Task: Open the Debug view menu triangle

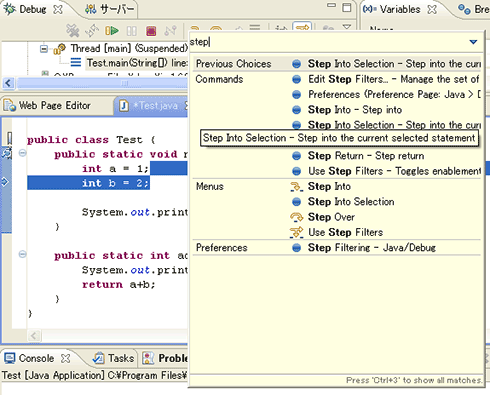Action: (347, 26)
